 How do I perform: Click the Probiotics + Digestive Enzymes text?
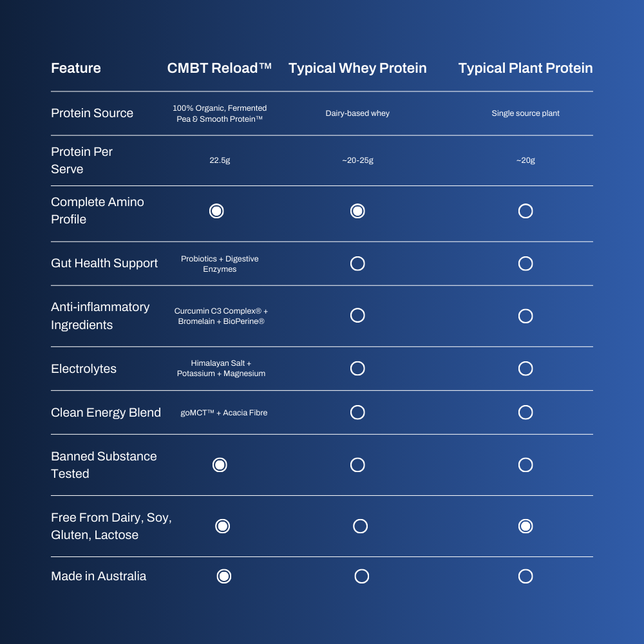tap(220, 263)
